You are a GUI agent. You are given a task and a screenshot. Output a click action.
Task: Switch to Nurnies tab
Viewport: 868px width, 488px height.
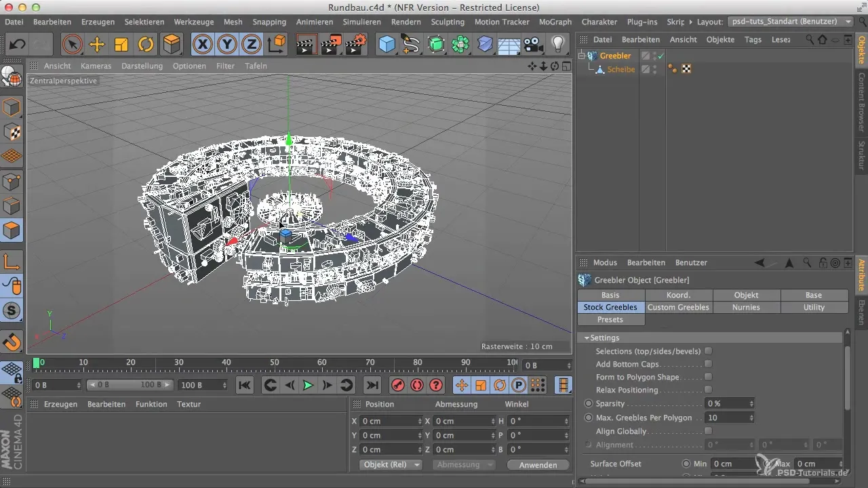(x=746, y=307)
